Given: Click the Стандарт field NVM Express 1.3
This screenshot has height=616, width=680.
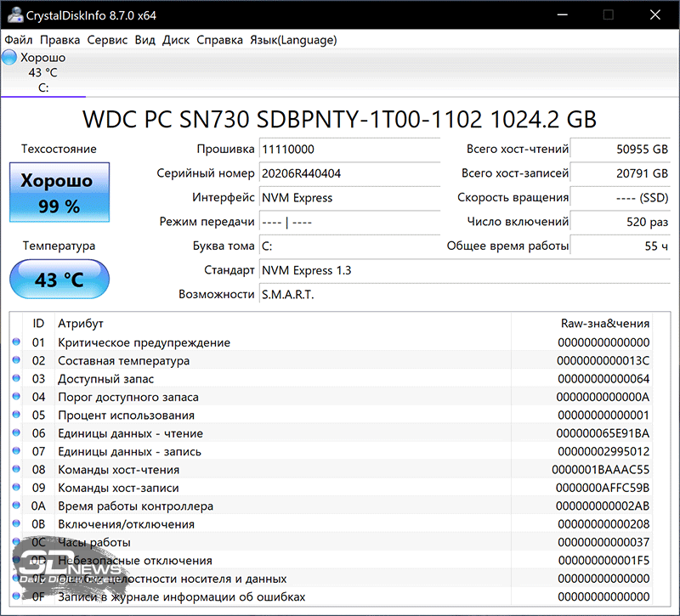Looking at the screenshot, I should [x=465, y=270].
